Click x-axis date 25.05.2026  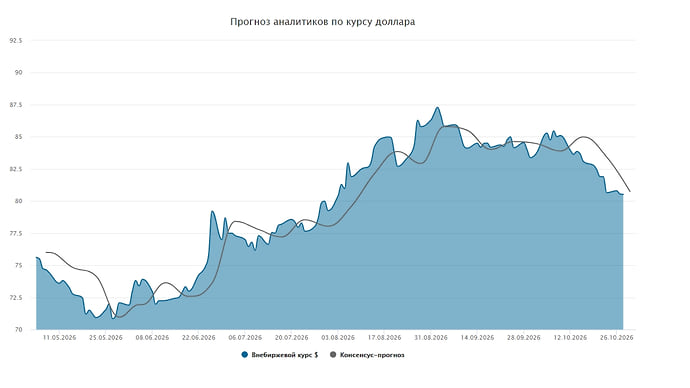[x=106, y=338]
